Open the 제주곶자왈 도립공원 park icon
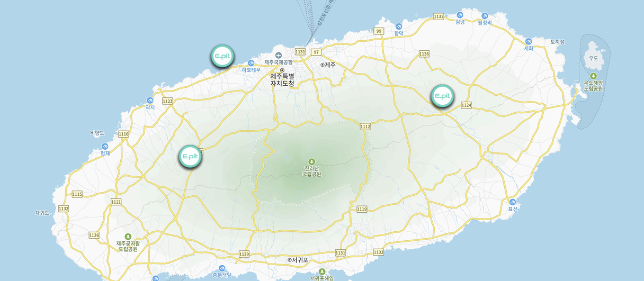Screen dimensions: 644x281 click(127, 237)
